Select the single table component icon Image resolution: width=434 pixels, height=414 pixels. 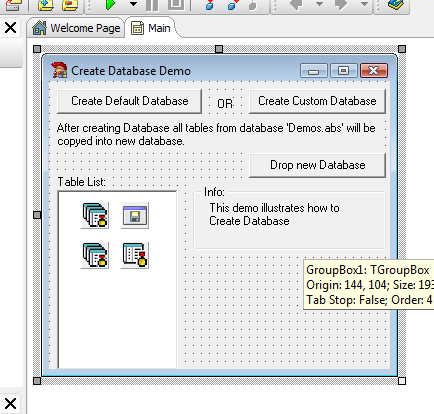(135, 255)
